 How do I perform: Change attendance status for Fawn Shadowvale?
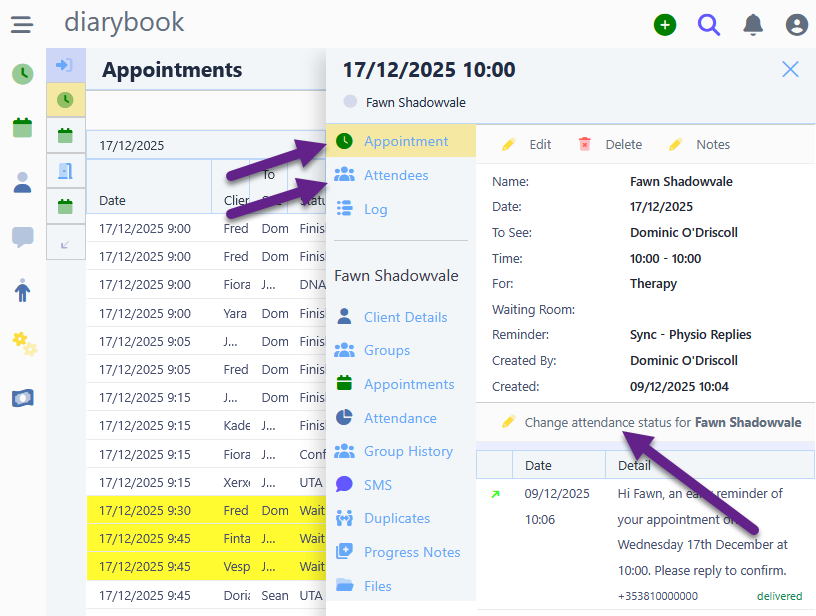[652, 422]
